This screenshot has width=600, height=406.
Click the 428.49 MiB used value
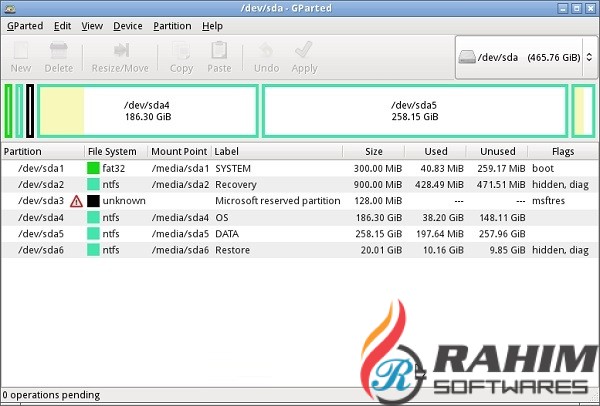coord(439,185)
